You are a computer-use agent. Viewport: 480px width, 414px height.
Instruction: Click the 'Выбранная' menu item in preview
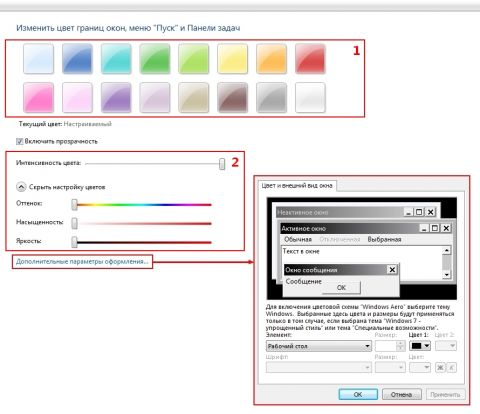click(384, 240)
